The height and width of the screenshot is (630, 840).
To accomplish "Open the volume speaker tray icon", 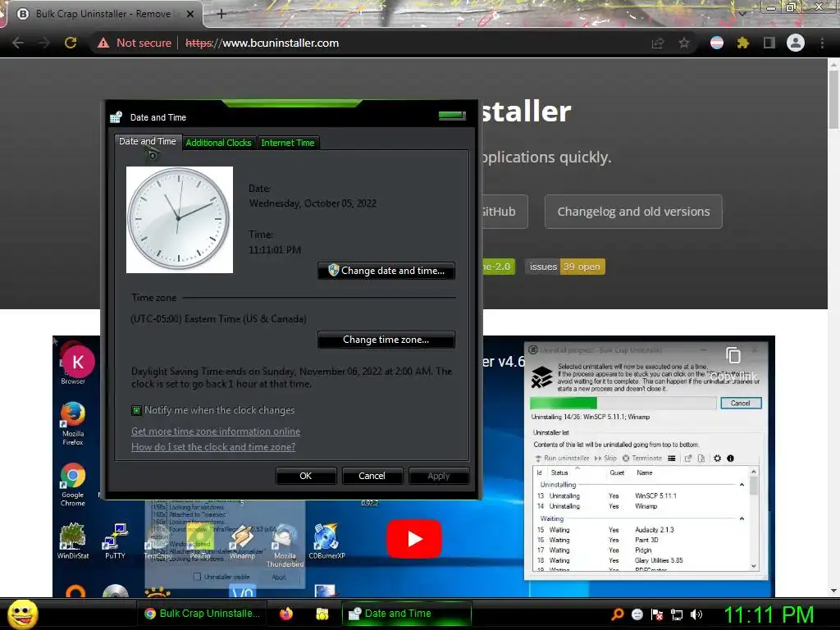I will point(696,614).
